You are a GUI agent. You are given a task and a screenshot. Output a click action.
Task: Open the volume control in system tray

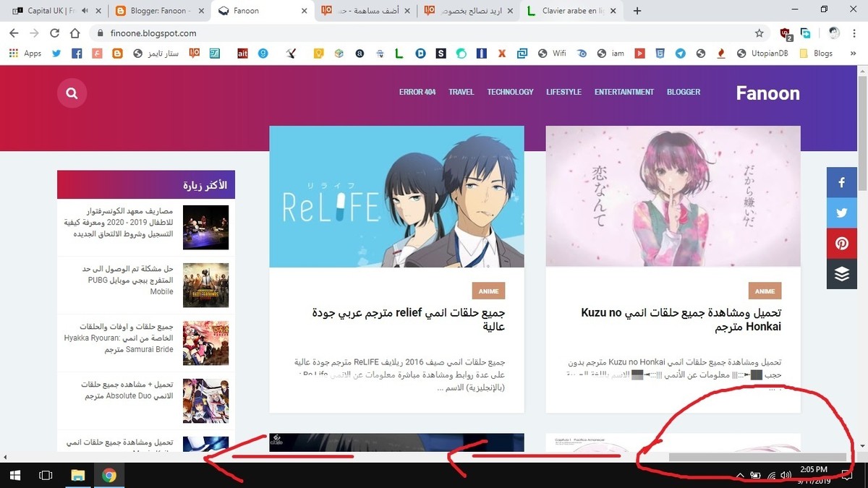click(786, 476)
